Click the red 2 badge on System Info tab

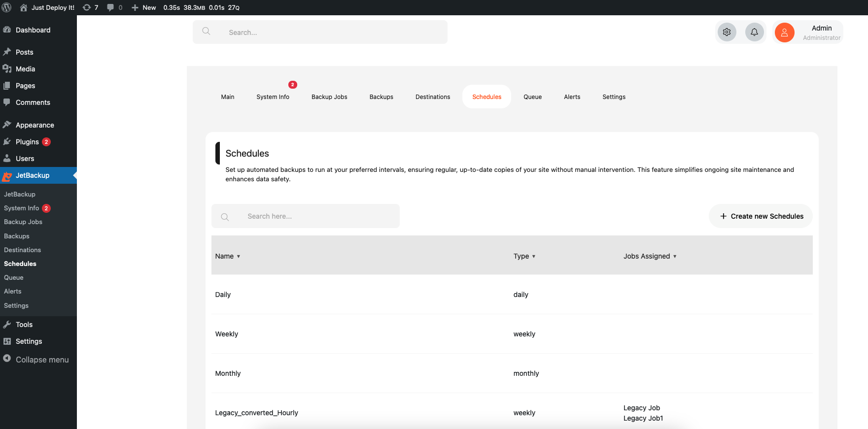tap(292, 85)
